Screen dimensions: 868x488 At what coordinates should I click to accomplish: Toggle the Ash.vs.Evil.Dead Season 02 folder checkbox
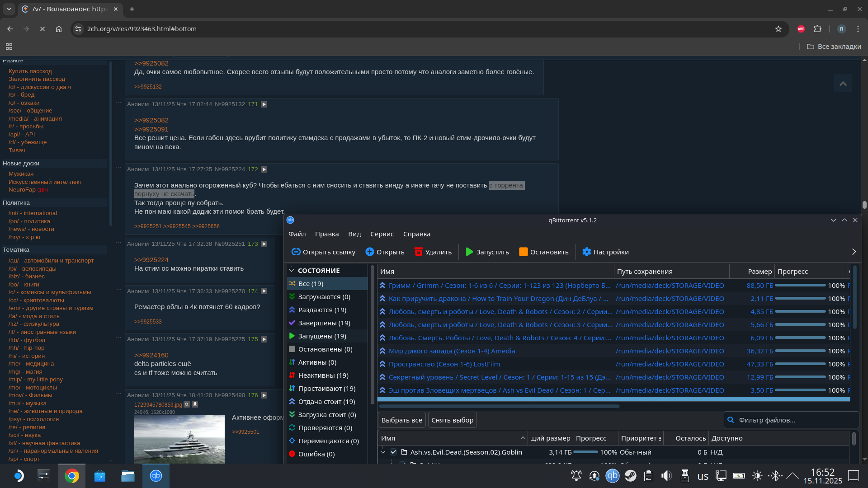393,452
